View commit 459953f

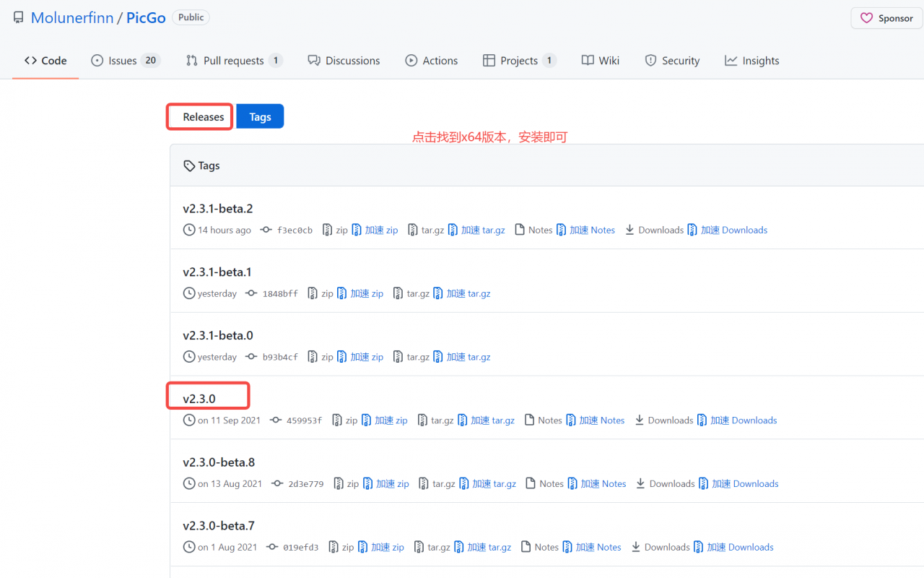(x=296, y=420)
